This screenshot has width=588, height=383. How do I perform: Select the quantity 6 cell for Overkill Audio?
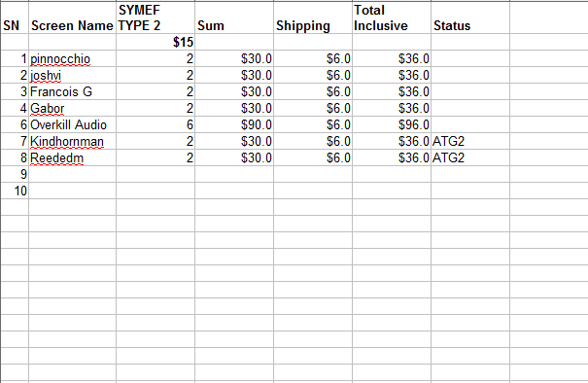(x=156, y=124)
